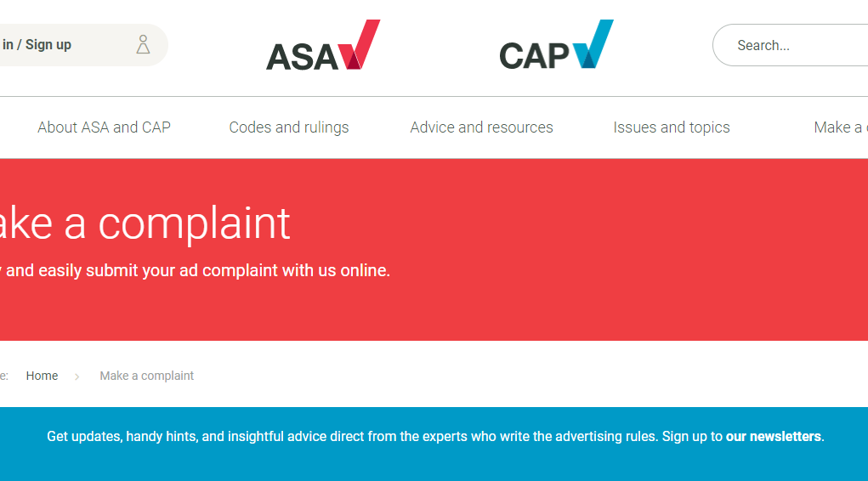Click the breadcrumb chevron after Home
The image size is (868, 481).
pyautogui.click(x=77, y=376)
